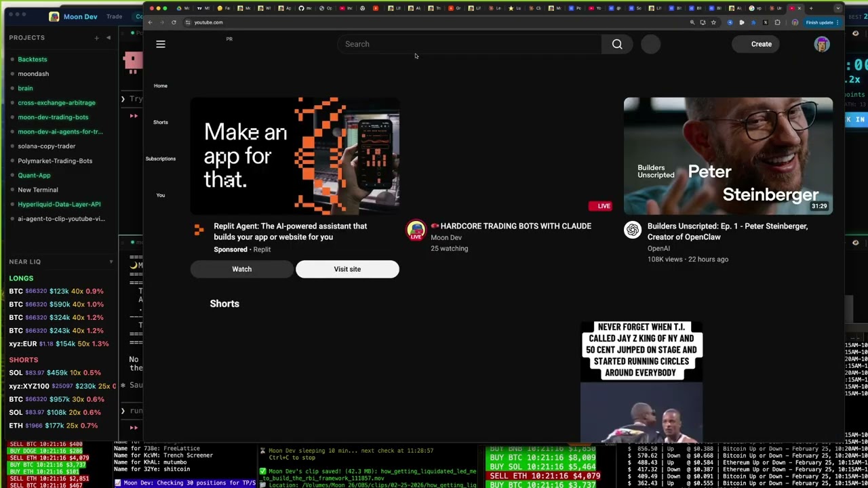Click the ETH $177k 25x 0.7% row

tap(55, 426)
